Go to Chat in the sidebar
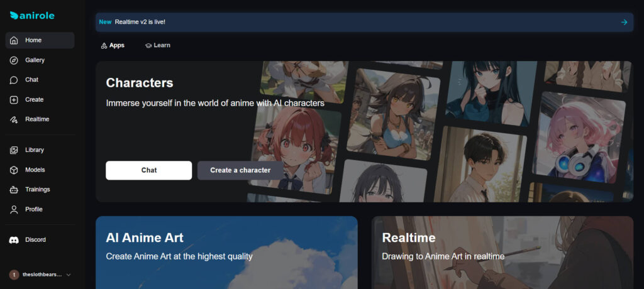644x289 pixels. click(40, 80)
